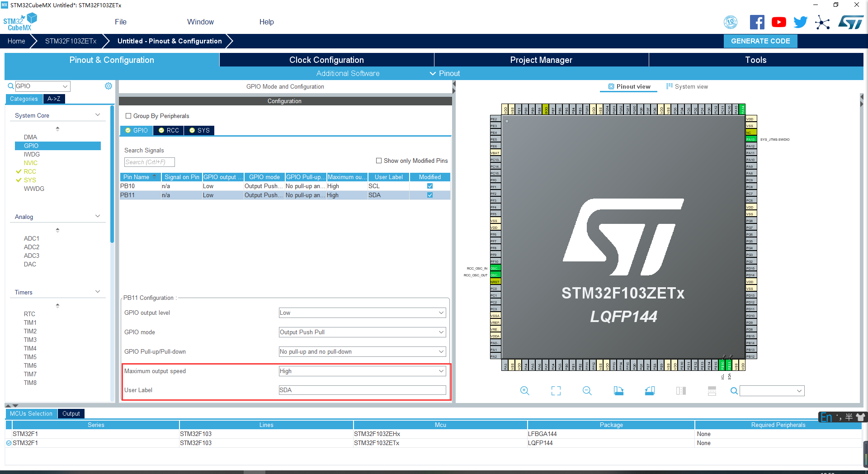Viewport: 868px width, 474px height.
Task: Click the STMicroelectronics logo
Action: coord(850,21)
